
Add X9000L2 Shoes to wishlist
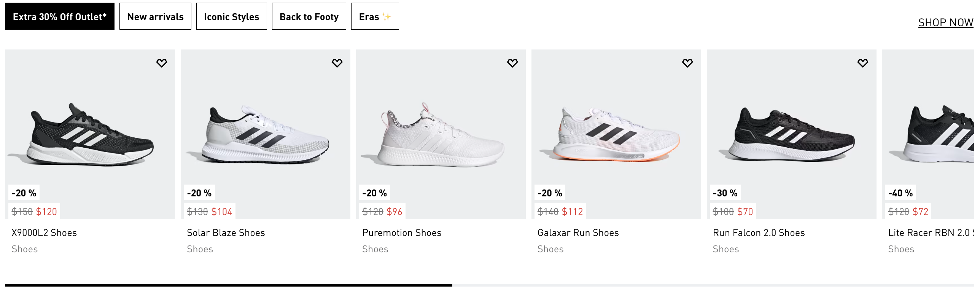tap(162, 63)
